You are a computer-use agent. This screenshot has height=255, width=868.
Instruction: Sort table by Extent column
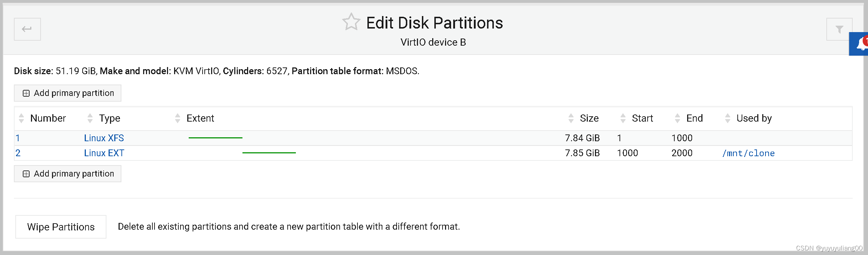click(x=200, y=118)
